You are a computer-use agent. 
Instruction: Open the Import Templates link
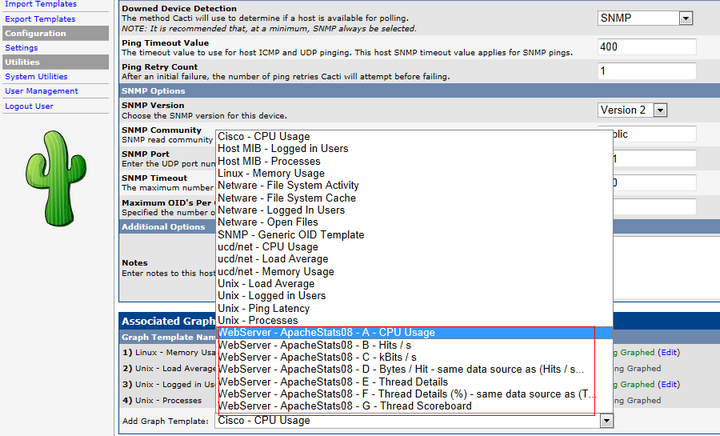point(39,5)
